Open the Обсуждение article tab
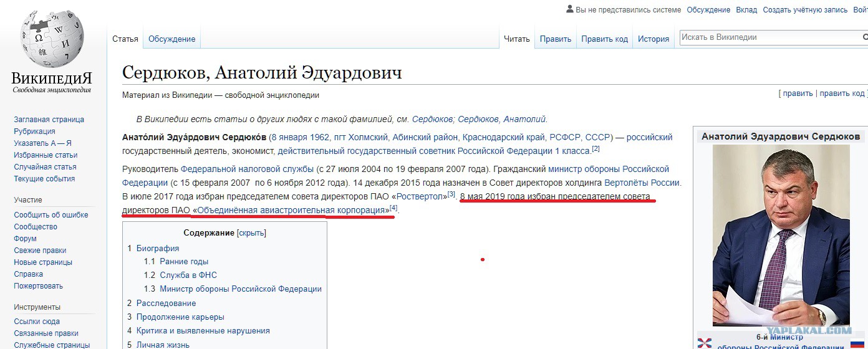 click(171, 39)
